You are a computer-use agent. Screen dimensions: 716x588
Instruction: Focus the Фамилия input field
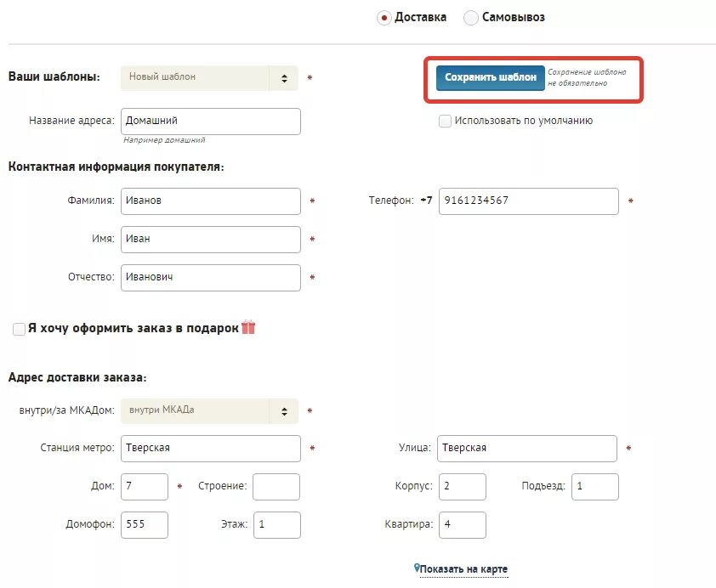pos(211,201)
